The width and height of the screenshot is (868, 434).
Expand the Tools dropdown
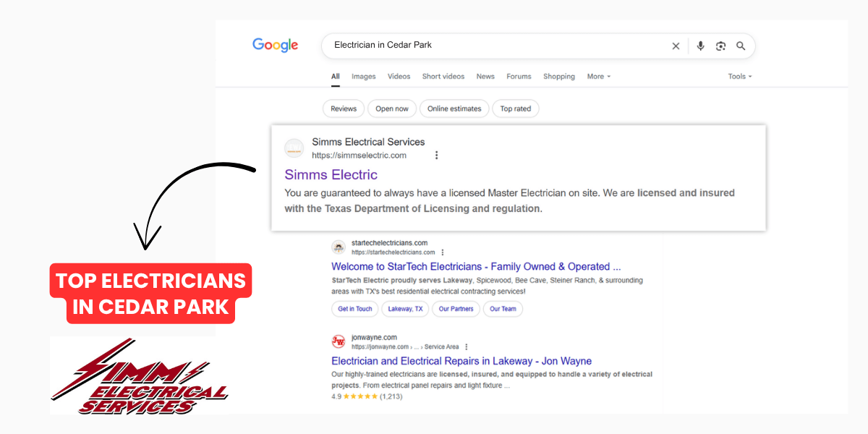(x=740, y=77)
